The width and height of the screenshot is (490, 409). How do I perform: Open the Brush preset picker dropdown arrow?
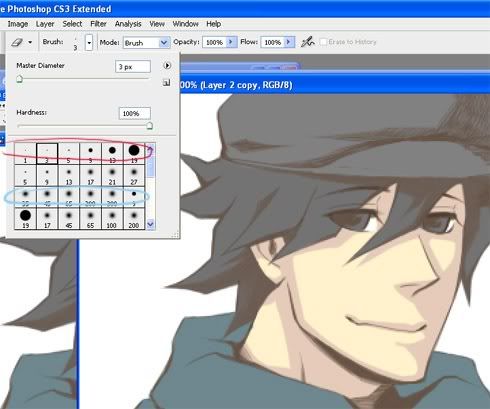pyautogui.click(x=89, y=43)
